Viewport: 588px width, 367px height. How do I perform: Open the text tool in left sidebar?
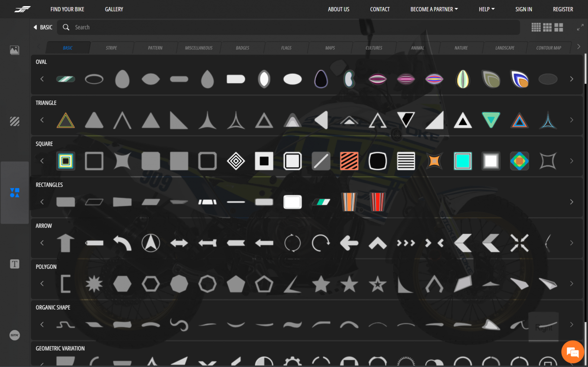(x=15, y=264)
